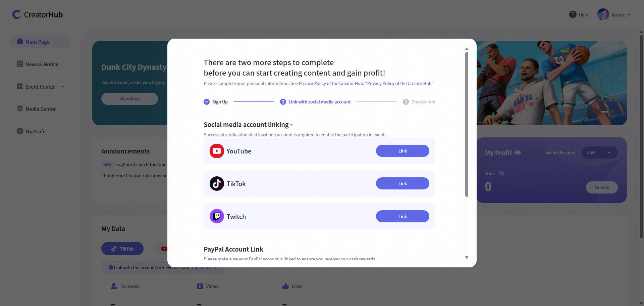Open Help via question mark icon
This screenshot has height=306, width=644.
click(x=573, y=14)
